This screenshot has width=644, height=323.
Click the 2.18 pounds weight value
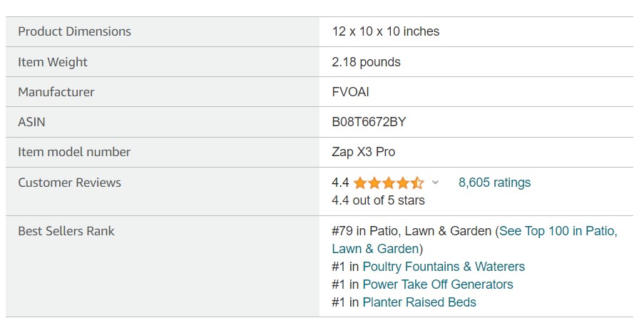[x=366, y=62]
